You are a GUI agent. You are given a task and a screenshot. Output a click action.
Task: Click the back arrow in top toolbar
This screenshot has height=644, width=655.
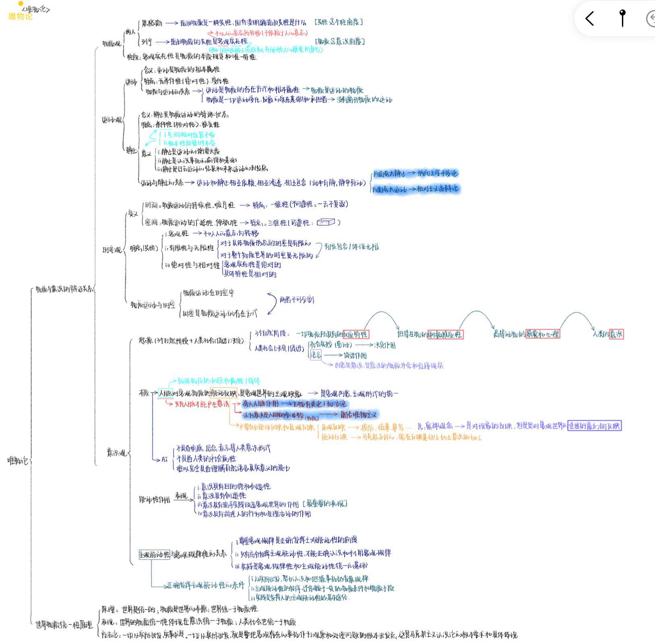tap(590, 19)
